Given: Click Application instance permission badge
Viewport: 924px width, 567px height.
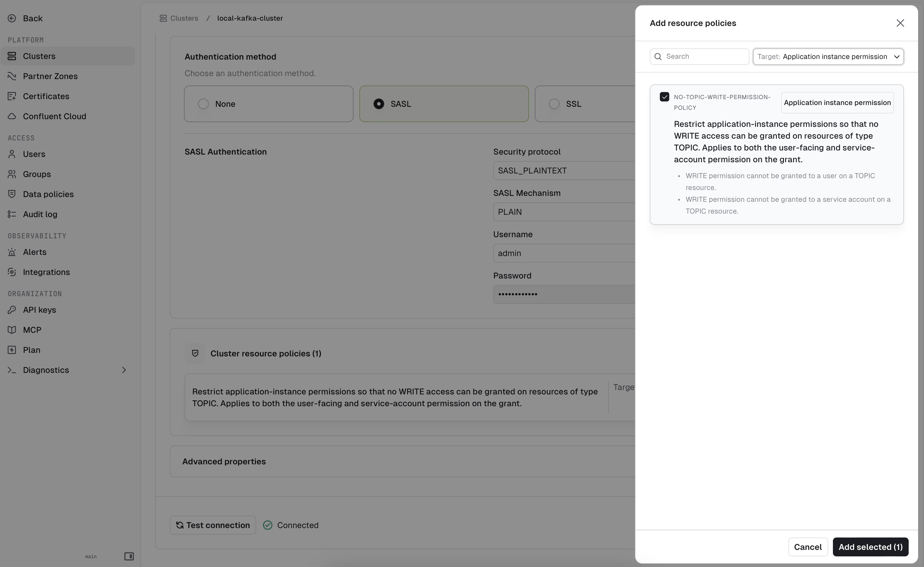Looking at the screenshot, I should pyautogui.click(x=837, y=103).
